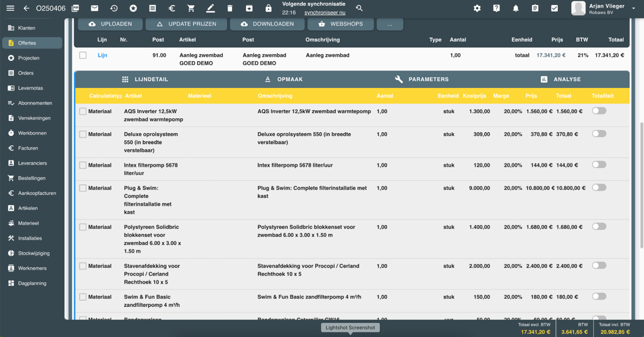Click the vertical scrollbar on the right
The height and width of the screenshot is (337, 644).
pos(641,185)
